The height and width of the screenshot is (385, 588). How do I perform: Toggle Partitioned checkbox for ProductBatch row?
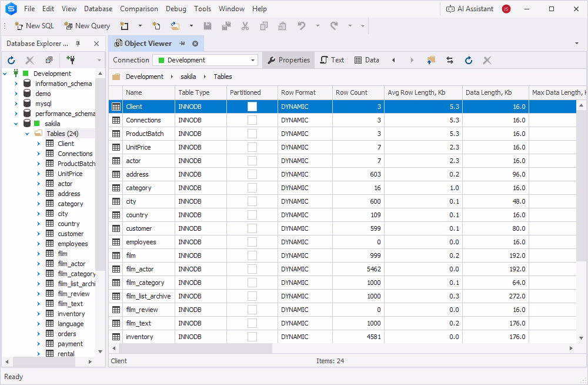(x=252, y=134)
